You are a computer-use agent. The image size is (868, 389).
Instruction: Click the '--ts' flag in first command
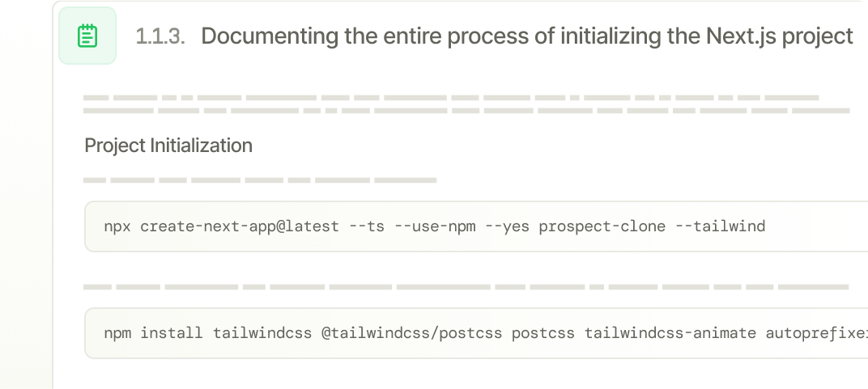tap(367, 226)
